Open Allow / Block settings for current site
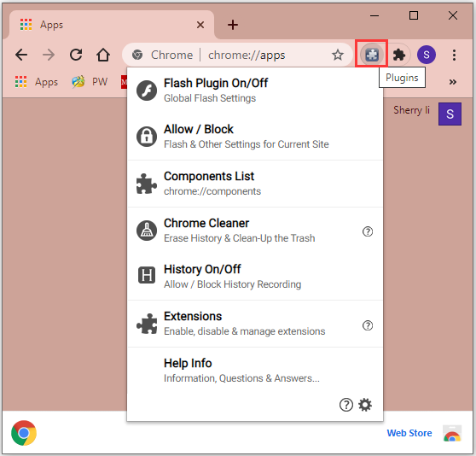The height and width of the screenshot is (456, 476). [255, 137]
